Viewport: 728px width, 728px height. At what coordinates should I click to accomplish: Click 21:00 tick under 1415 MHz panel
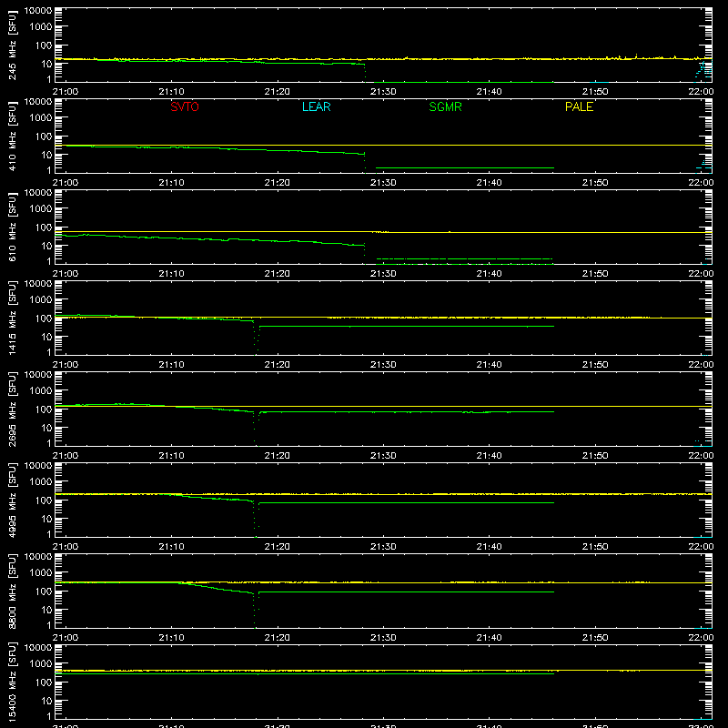point(66,365)
